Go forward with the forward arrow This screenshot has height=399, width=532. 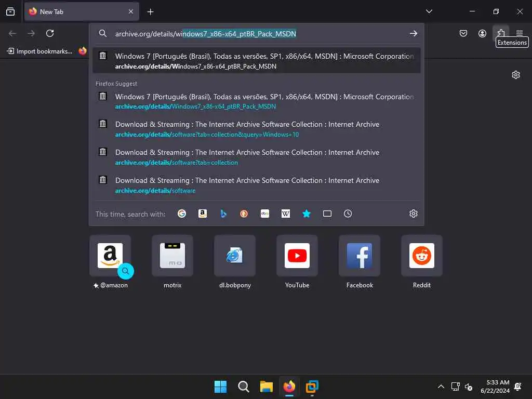[x=31, y=33]
